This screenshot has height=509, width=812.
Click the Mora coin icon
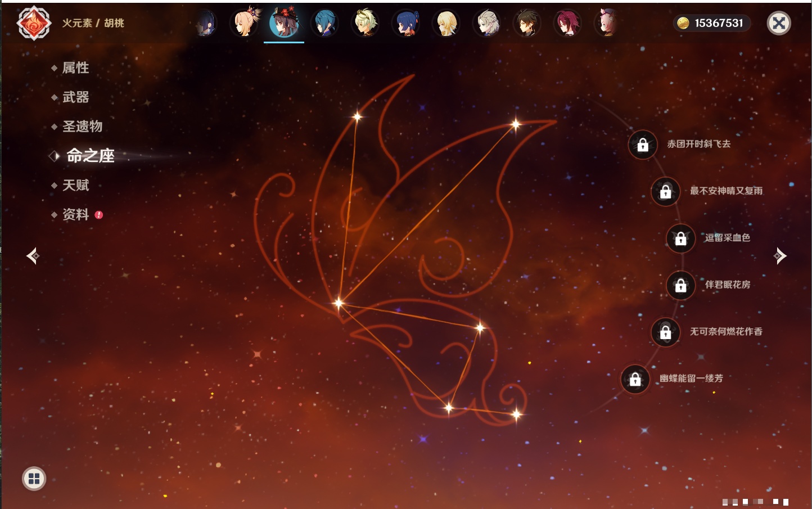[x=683, y=23]
